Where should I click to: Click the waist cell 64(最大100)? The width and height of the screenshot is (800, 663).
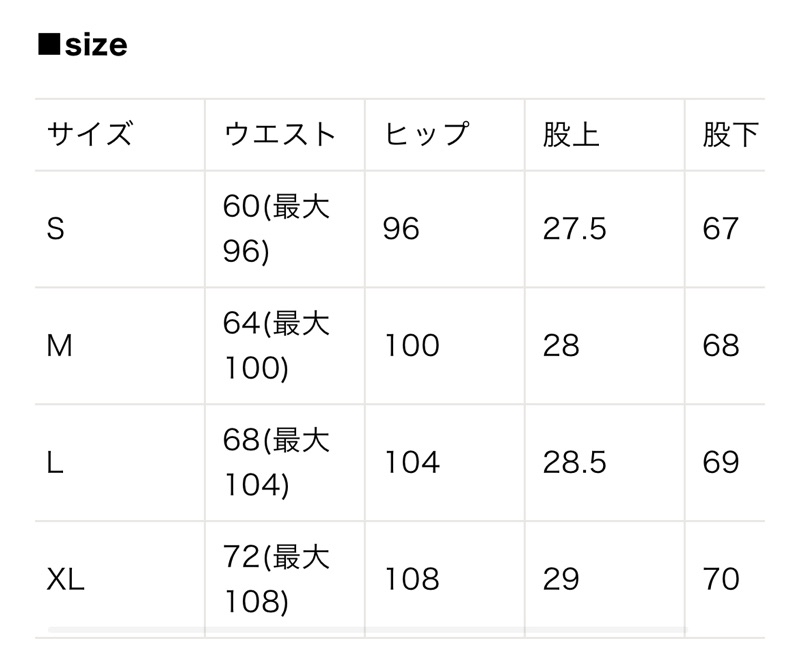276,346
